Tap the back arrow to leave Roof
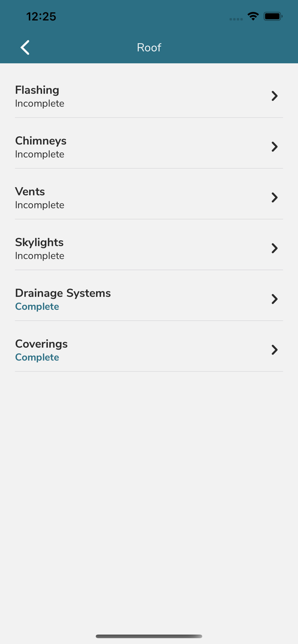Screen dimensions: 298x644 [25, 47]
